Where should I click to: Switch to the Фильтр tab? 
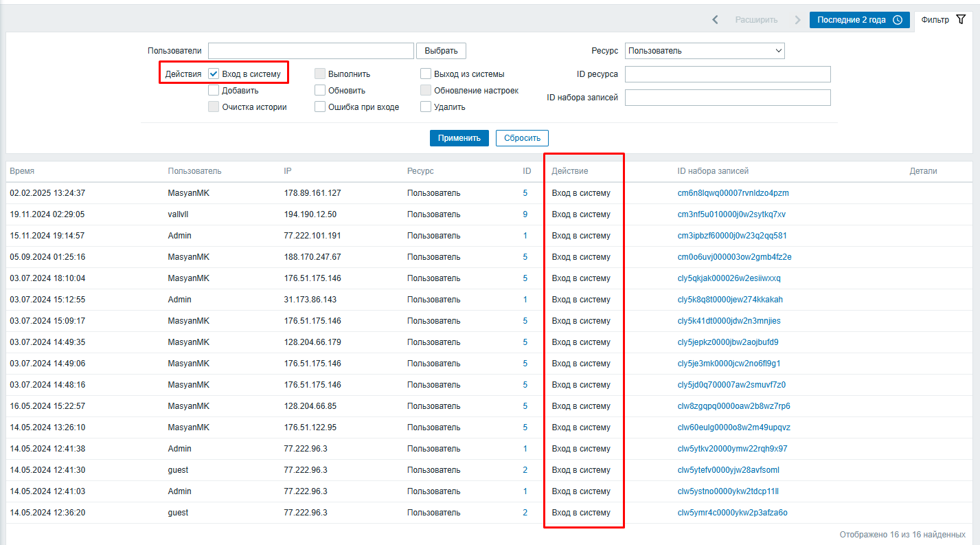[x=944, y=20]
